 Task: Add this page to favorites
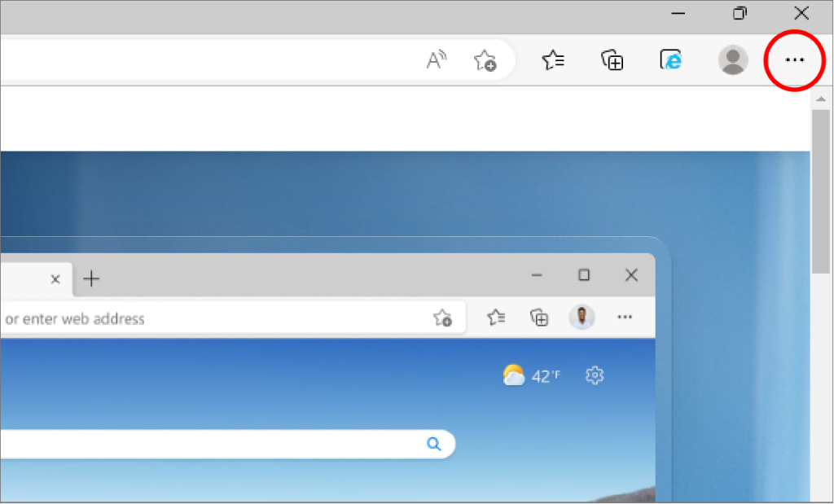[485, 60]
